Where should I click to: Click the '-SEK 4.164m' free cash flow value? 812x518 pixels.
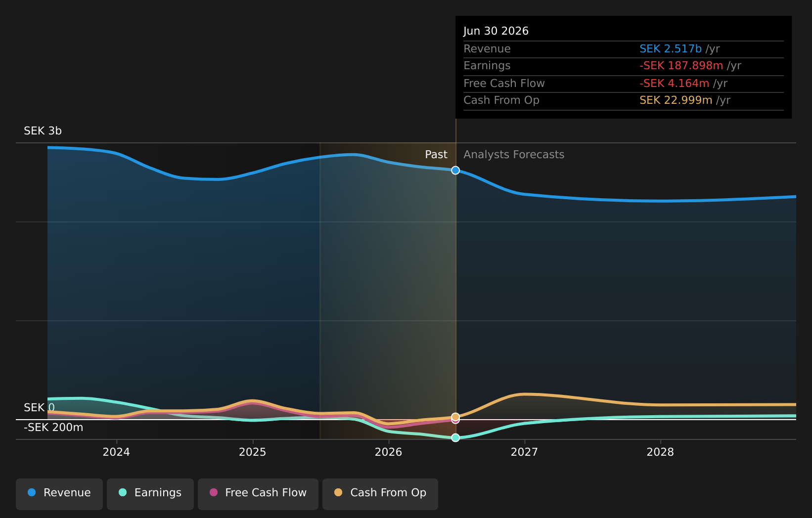[675, 84]
